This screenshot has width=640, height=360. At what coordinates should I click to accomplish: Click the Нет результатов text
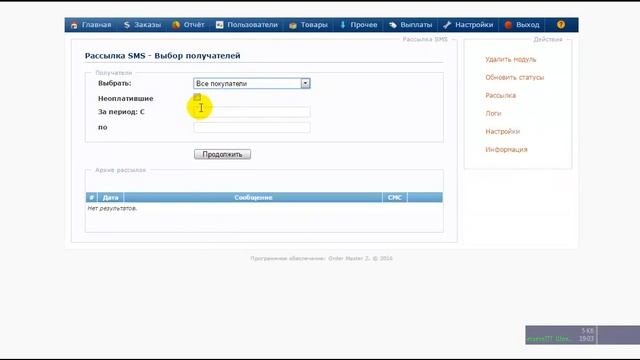click(112, 208)
